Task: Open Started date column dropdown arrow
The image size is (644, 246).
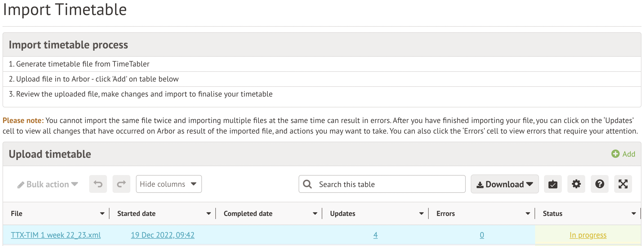Action: [x=209, y=213]
